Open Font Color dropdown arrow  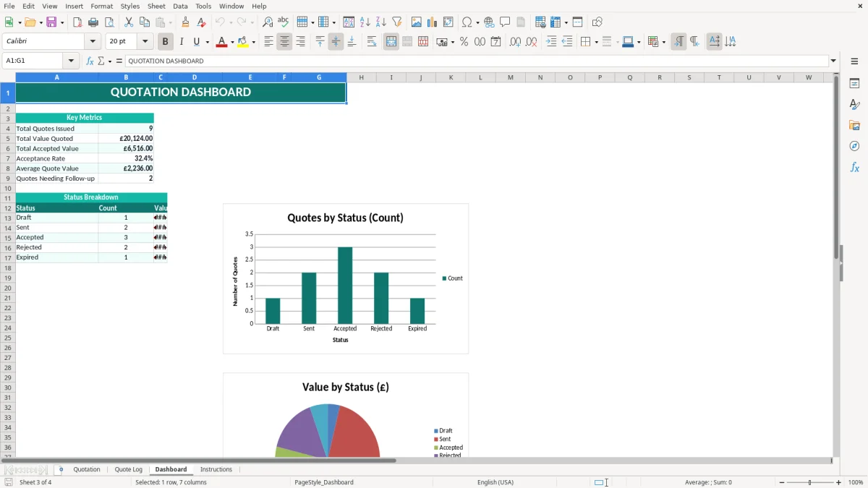(x=232, y=42)
